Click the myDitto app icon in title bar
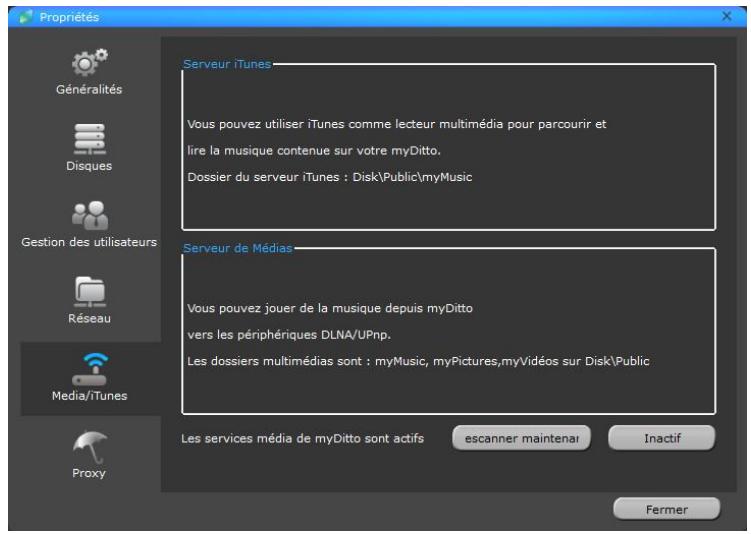Viewport: 751px width, 534px height. pyautogui.click(x=25, y=17)
